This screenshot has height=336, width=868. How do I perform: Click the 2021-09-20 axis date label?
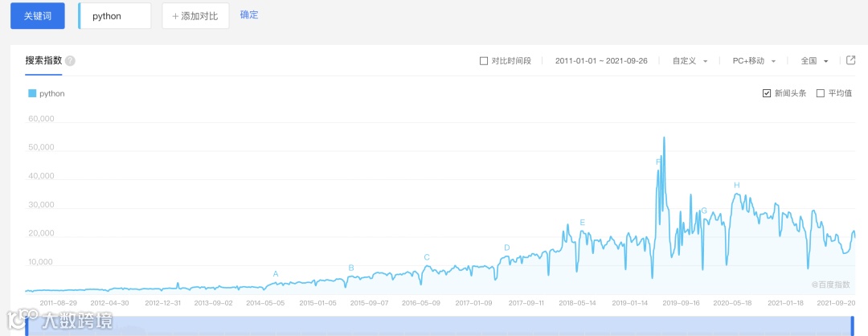coord(837,303)
